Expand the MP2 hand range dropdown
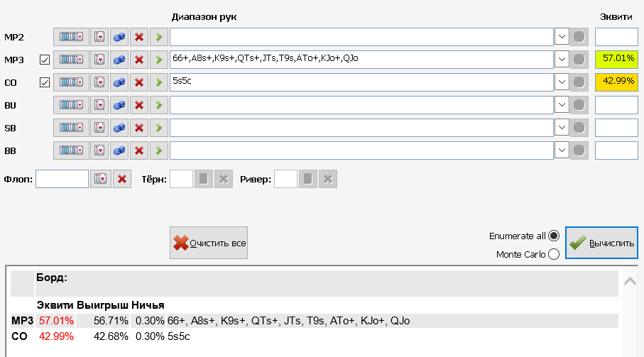The image size is (644, 357). 562,37
